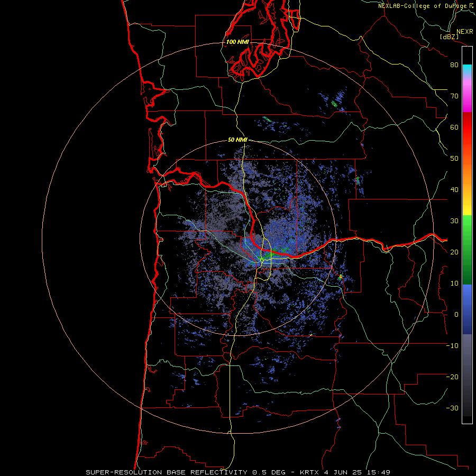This screenshot has height=476, width=476.
Task: Click the "[dBZ]" units label
Action: (x=449, y=37)
